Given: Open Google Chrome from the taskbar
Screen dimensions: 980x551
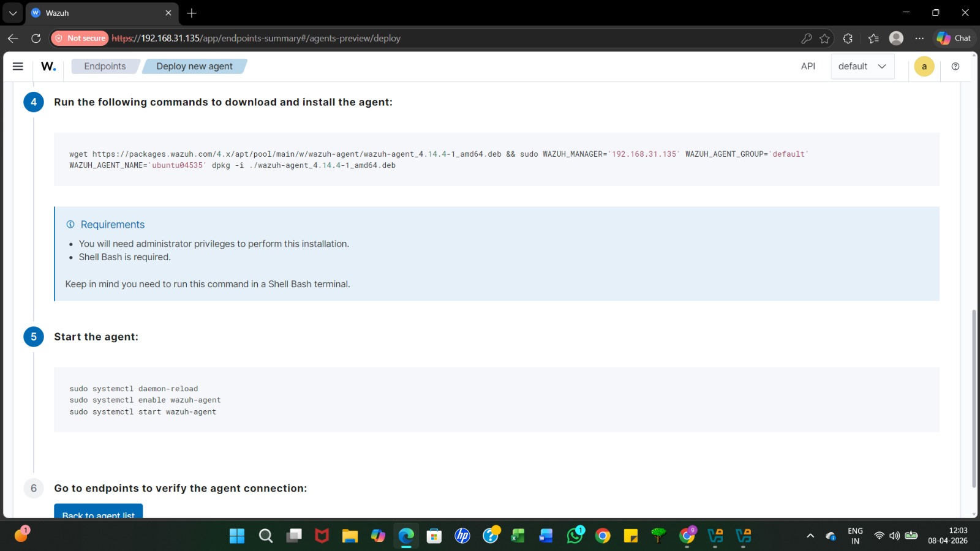Looking at the screenshot, I should 603,536.
